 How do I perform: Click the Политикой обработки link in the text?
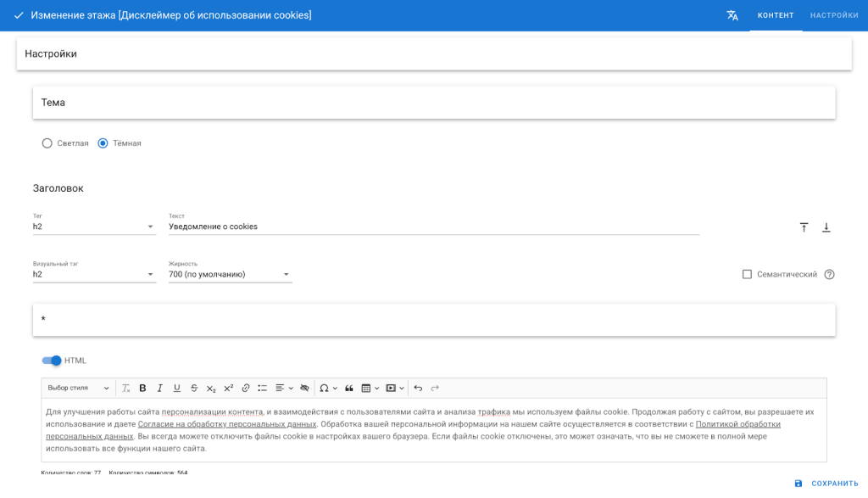pyautogui.click(x=737, y=424)
